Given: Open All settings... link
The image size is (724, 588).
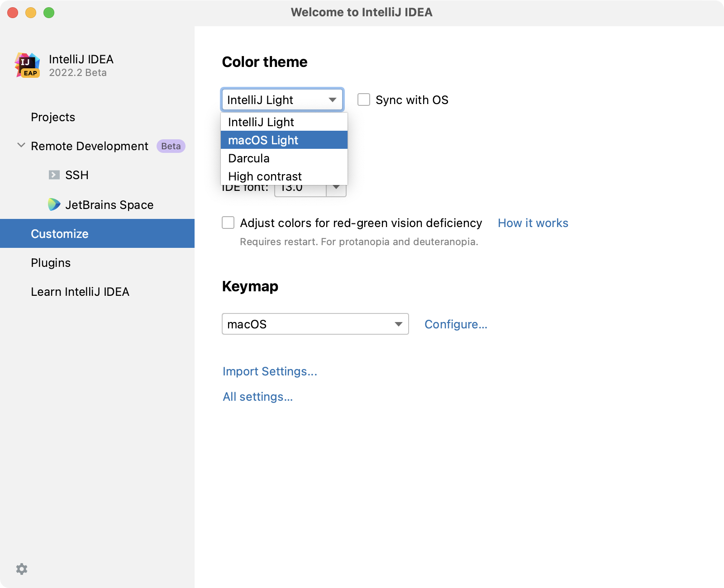Looking at the screenshot, I should click(x=258, y=397).
